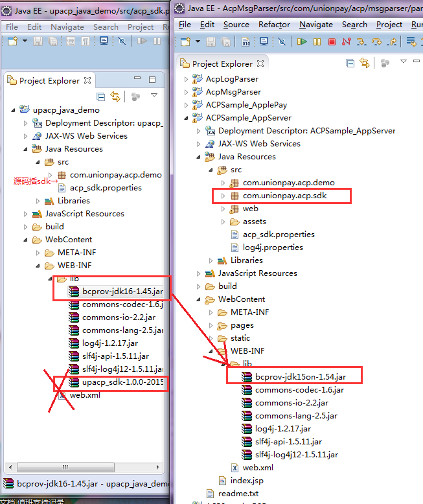The width and height of the screenshot is (423, 504).
Task: Open the Navigate menu in right window
Action: [x=316, y=25]
